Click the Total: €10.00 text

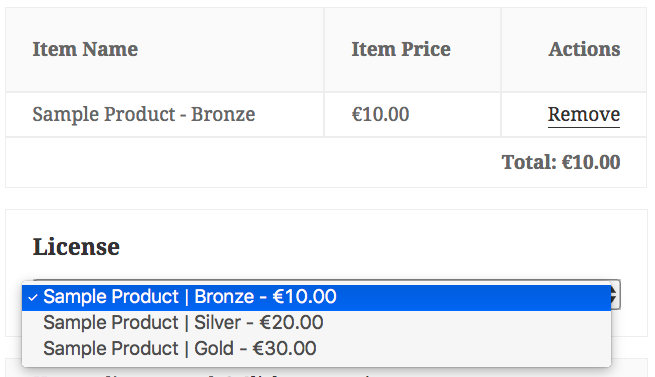click(x=561, y=162)
